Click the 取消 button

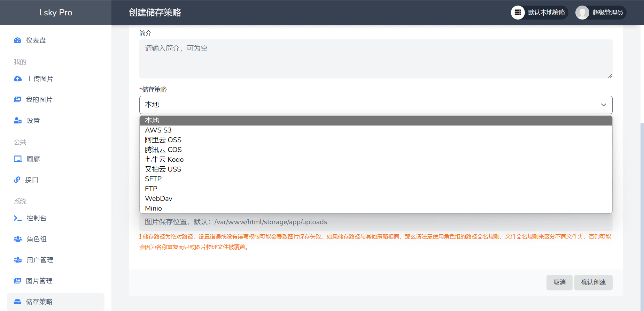pyautogui.click(x=559, y=282)
